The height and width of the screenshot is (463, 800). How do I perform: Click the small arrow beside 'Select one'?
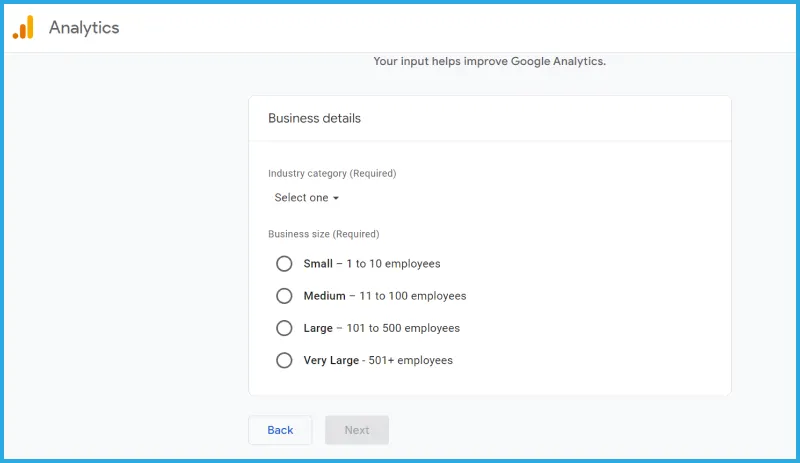point(336,198)
